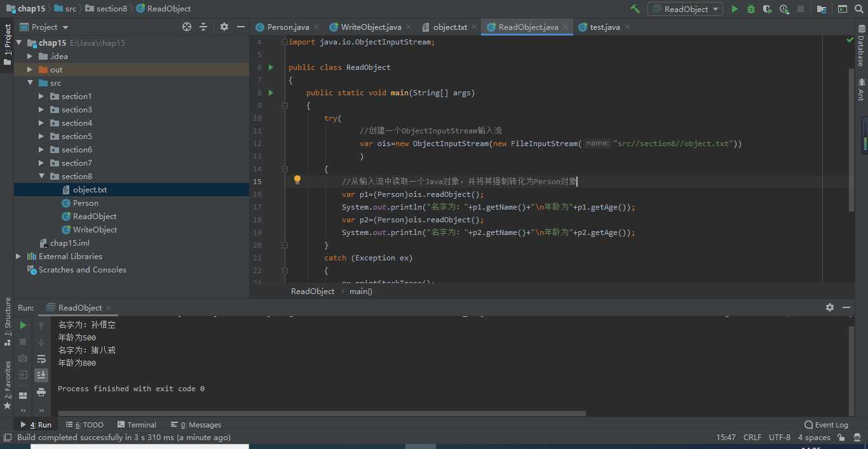
Task: Open the Run Anything toolbar icon
Action: click(842, 9)
